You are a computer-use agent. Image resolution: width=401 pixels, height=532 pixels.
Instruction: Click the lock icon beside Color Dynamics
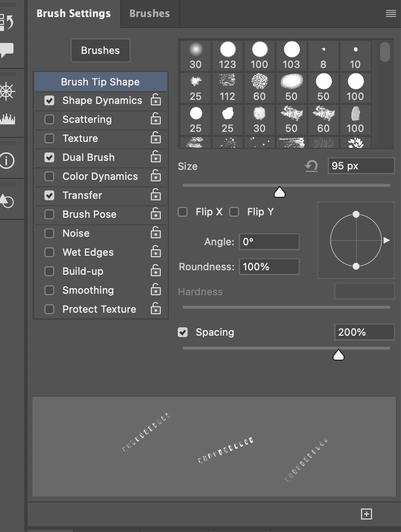[x=156, y=176]
